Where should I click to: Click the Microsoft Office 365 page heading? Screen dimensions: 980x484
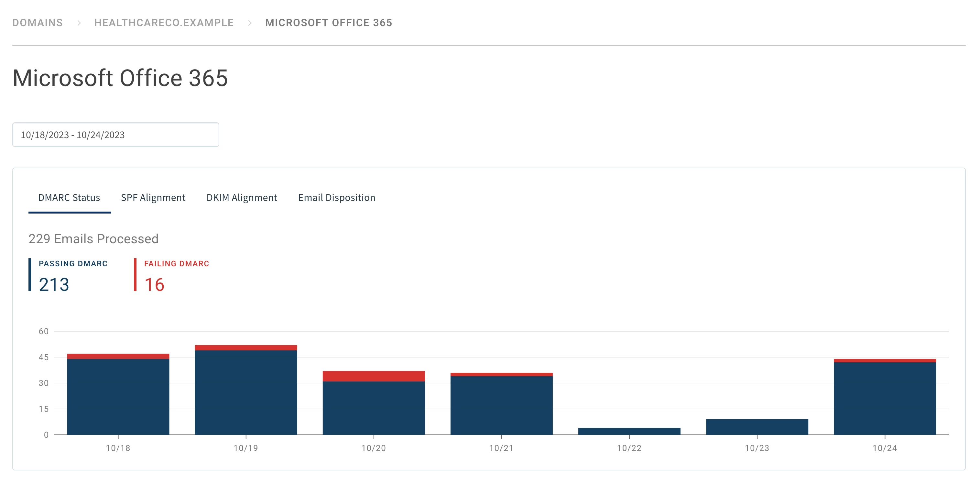[x=120, y=78]
